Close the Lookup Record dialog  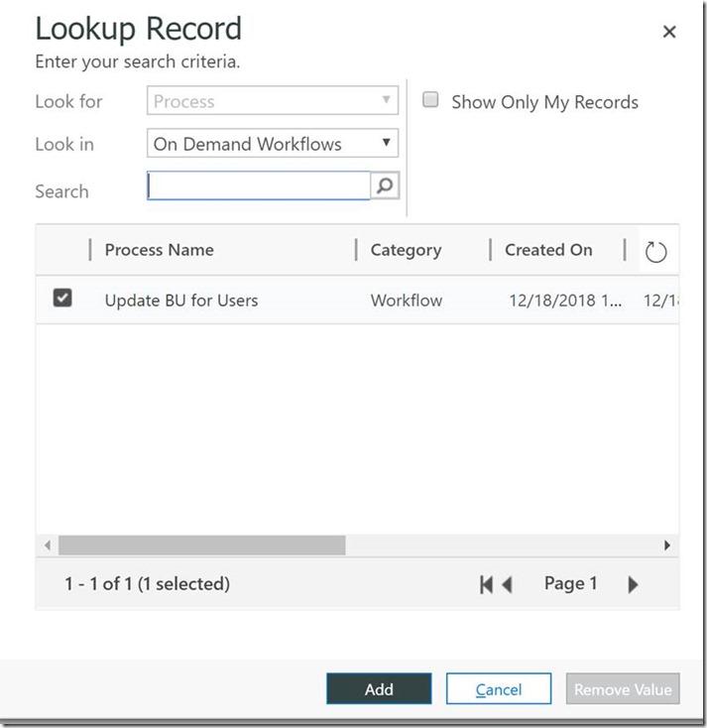[669, 32]
